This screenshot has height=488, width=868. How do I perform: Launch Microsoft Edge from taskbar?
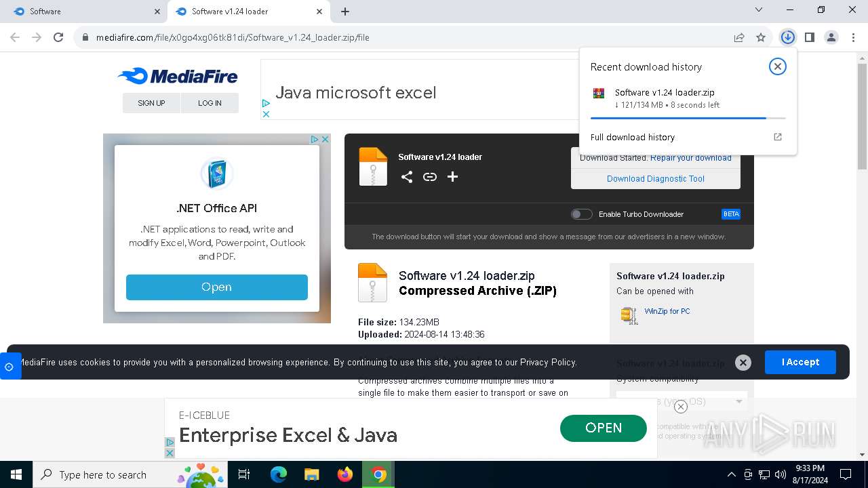tap(279, 474)
